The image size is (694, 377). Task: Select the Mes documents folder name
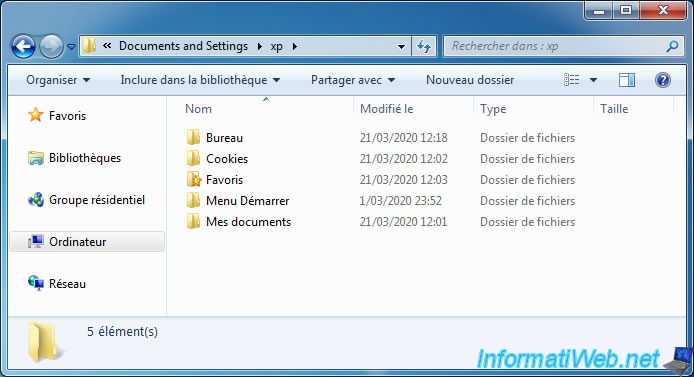pos(248,222)
